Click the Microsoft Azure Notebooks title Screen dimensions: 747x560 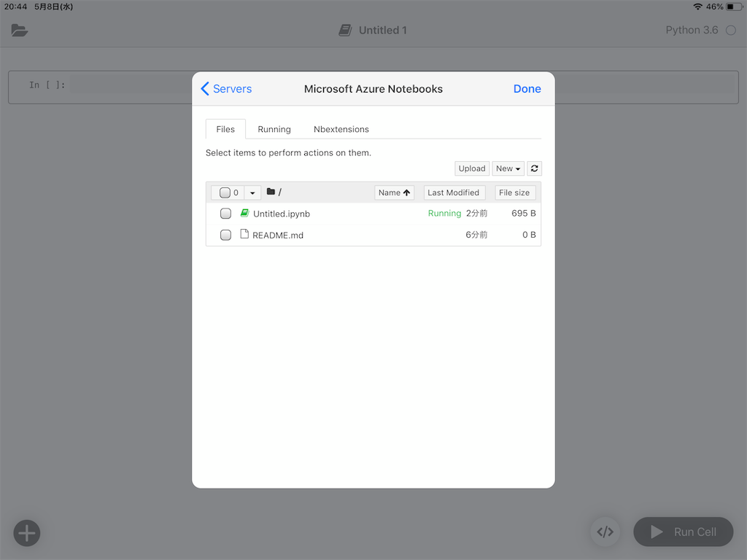(x=373, y=89)
